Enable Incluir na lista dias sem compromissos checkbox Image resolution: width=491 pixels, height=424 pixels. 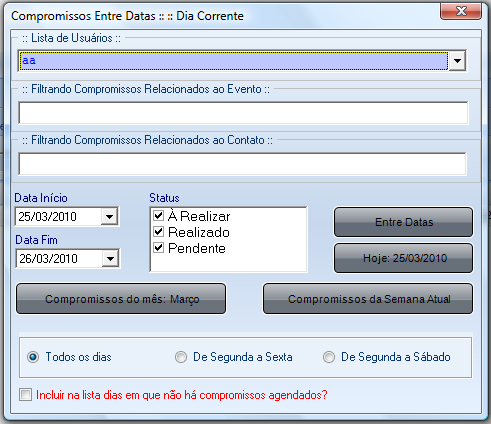[x=26, y=395]
